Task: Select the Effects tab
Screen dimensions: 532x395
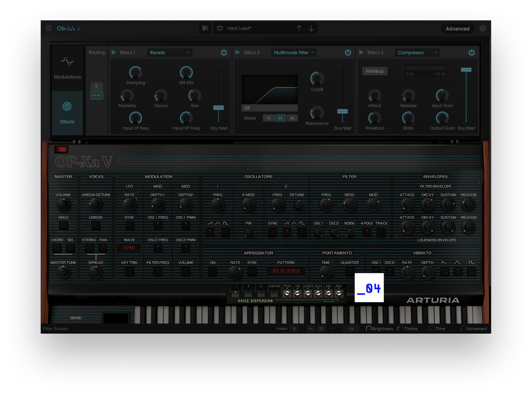Action: pyautogui.click(x=67, y=113)
